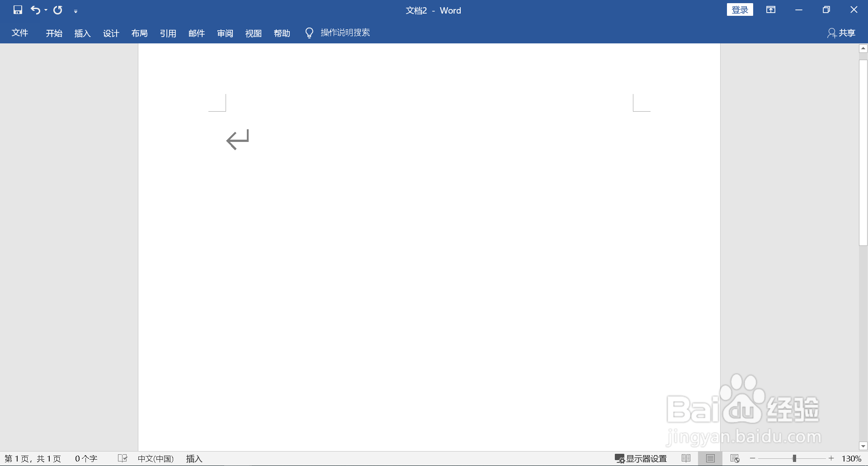This screenshot has width=868, height=466.
Task: Open the 引用 (References) tab
Action: point(168,33)
